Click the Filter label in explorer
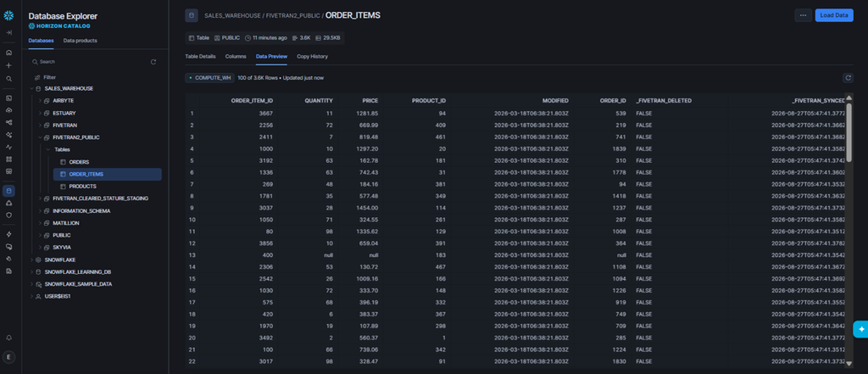868x374 pixels. 50,77
